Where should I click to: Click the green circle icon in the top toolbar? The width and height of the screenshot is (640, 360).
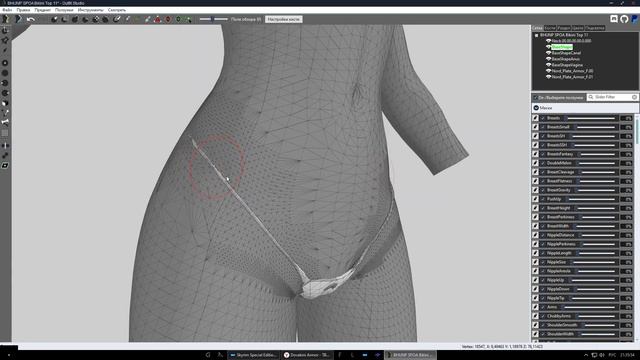click(x=178, y=19)
